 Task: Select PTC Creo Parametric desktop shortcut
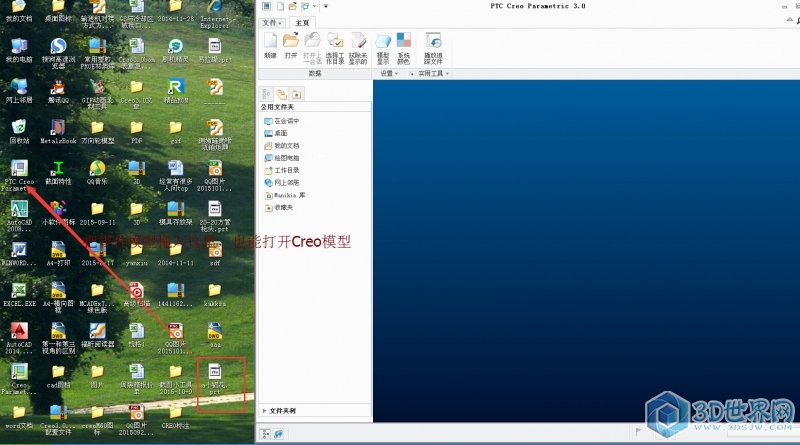pyautogui.click(x=19, y=176)
